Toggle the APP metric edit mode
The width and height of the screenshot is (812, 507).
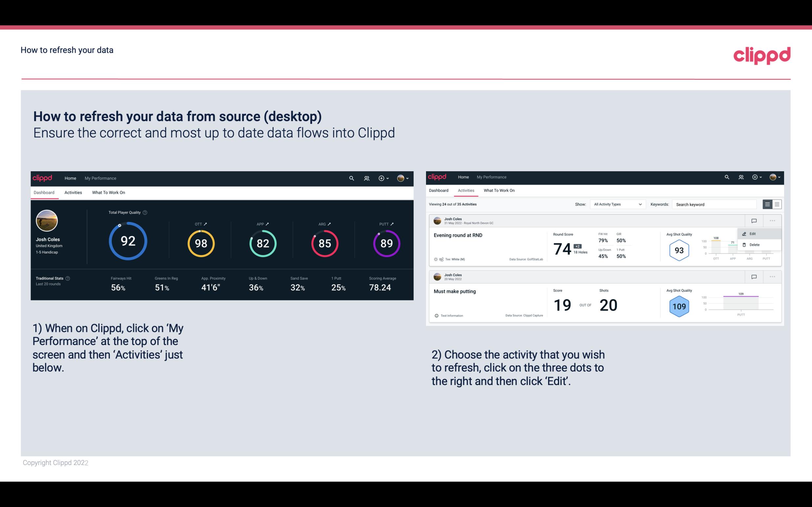click(268, 224)
